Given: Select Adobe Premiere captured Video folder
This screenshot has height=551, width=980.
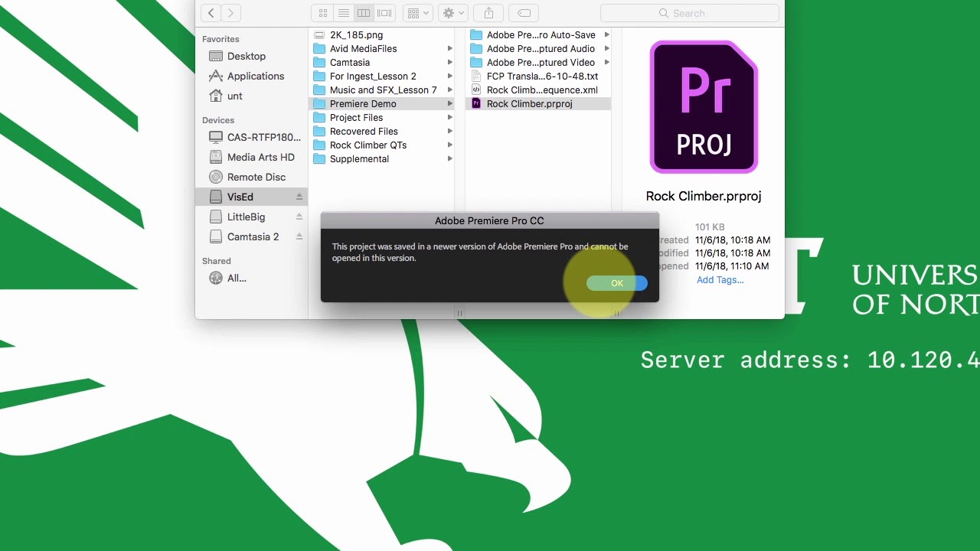Looking at the screenshot, I should [x=539, y=62].
